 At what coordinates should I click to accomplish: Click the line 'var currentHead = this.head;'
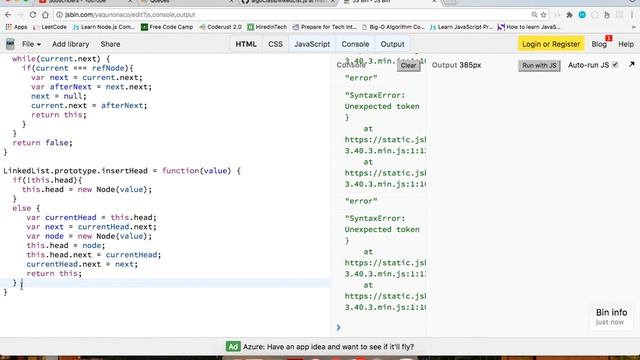(x=91, y=218)
